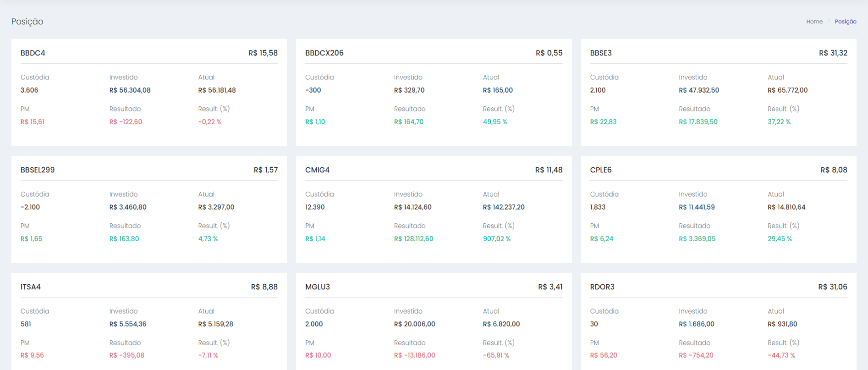Click BBDC4 invested value R$ 56.304,08
The image size is (868, 370).
tap(130, 90)
